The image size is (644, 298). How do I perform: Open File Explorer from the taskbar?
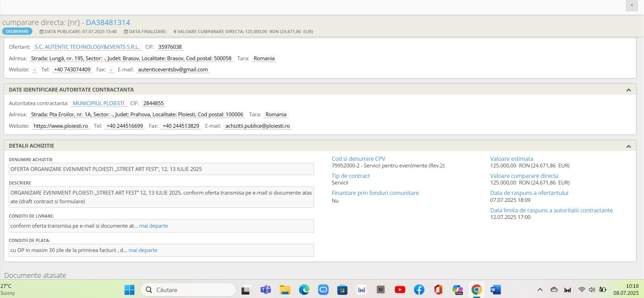point(285,290)
